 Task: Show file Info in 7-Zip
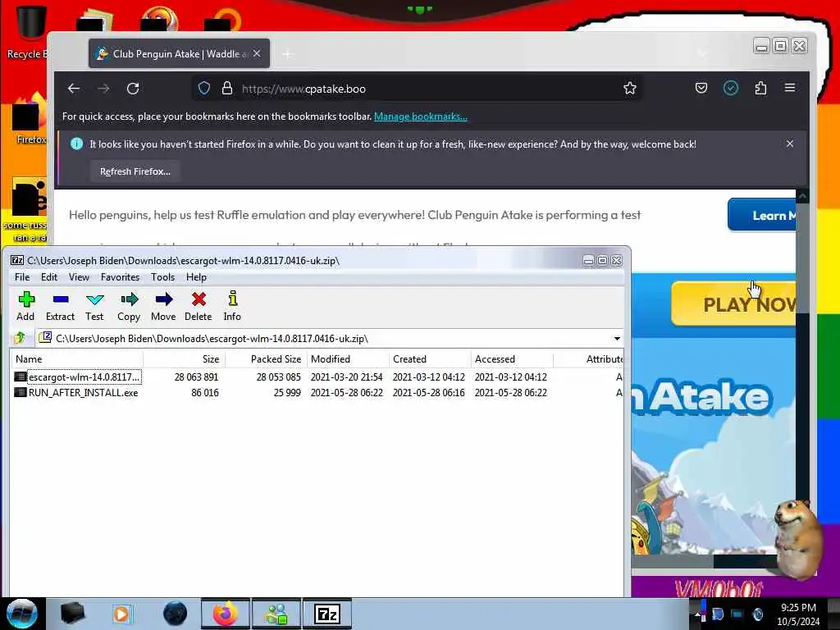[x=232, y=307]
